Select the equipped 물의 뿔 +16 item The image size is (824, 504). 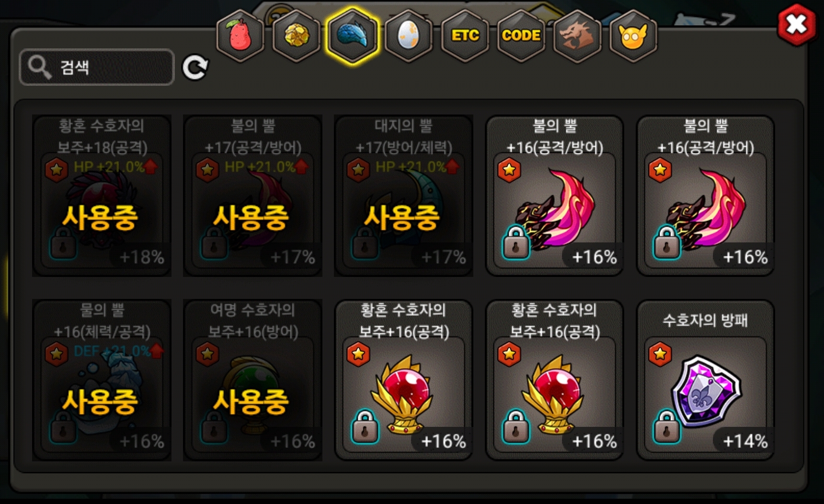click(102, 380)
